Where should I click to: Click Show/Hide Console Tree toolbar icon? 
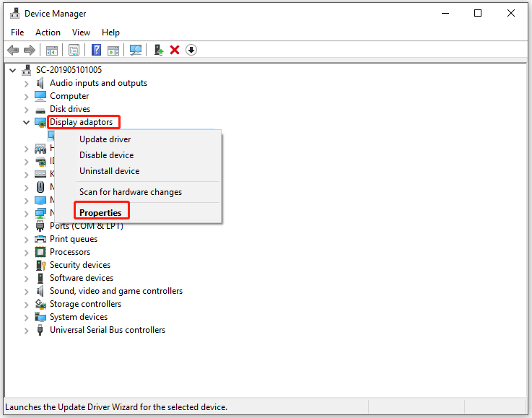pos(52,51)
